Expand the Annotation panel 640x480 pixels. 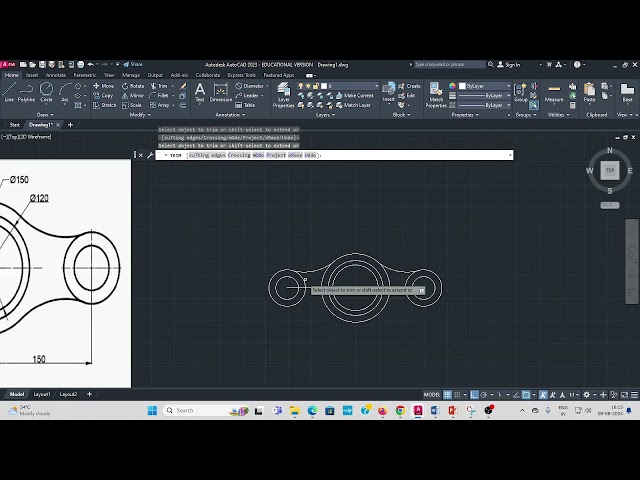230,115
